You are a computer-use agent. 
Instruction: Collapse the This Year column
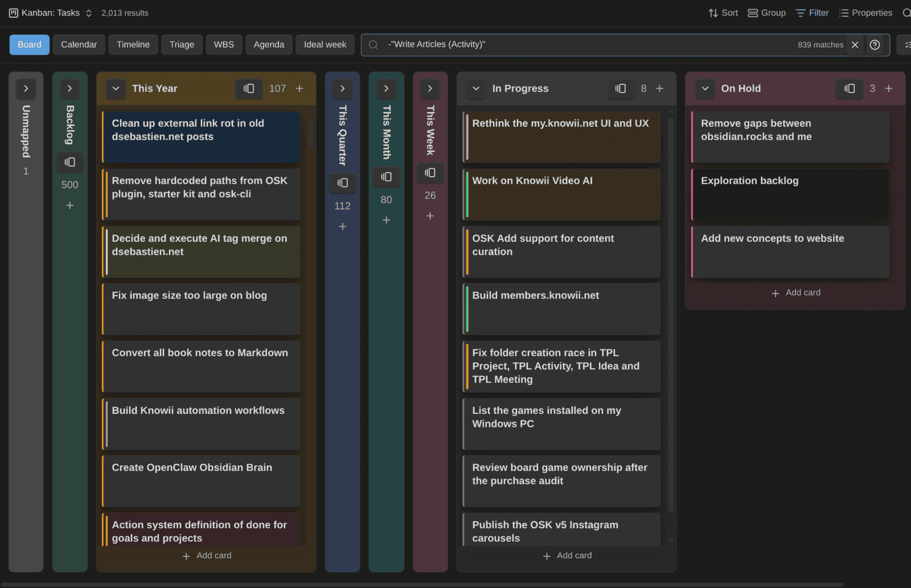[116, 88]
